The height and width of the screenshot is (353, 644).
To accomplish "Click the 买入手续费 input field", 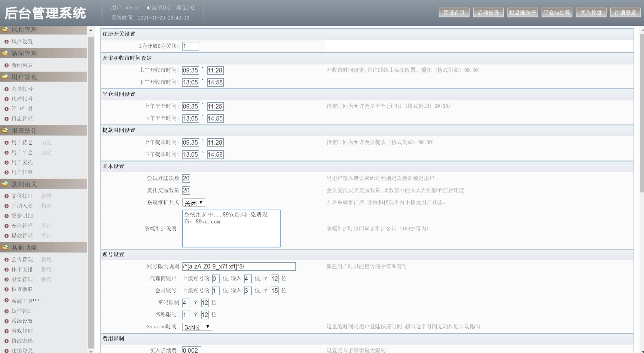I will pos(191,350).
